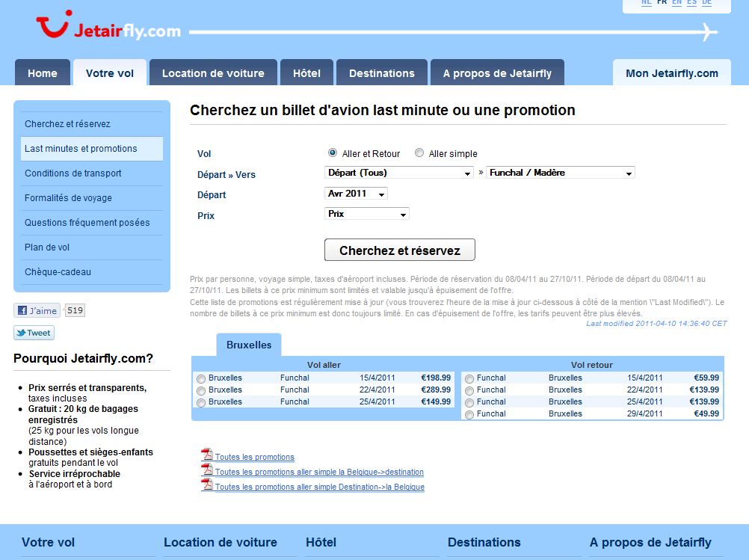Open A propos de Jetairfly tab
This screenshot has width=749, height=560.
click(497, 73)
